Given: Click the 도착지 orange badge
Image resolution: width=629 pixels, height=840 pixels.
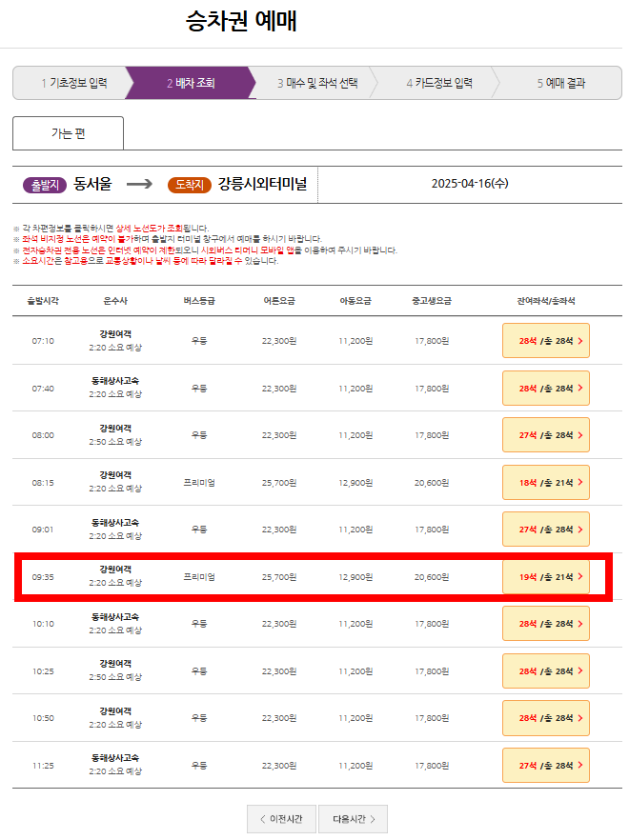Looking at the screenshot, I should tap(190, 185).
